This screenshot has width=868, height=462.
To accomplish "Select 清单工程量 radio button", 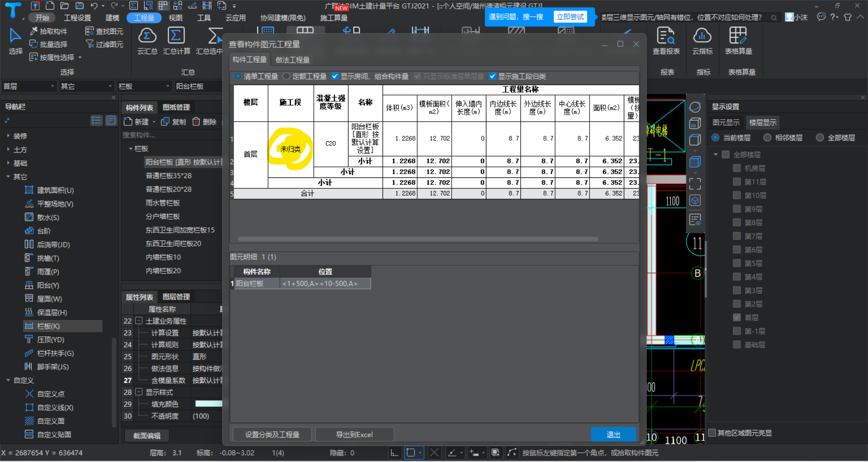I will (238, 76).
